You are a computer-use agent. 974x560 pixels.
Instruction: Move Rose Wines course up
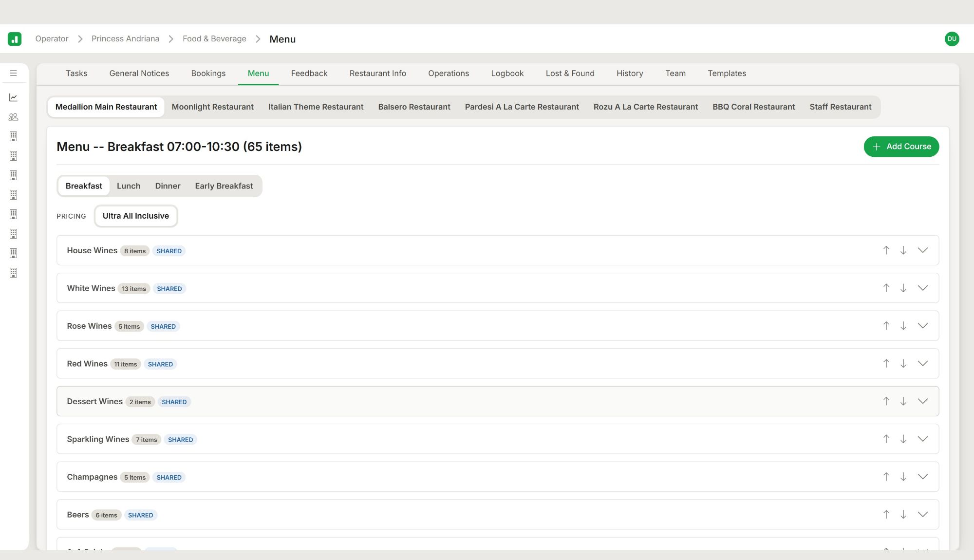886,326
